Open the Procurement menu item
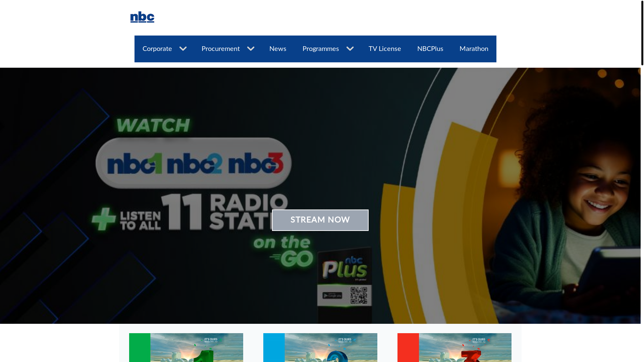This screenshot has height=362, width=644. point(220,49)
